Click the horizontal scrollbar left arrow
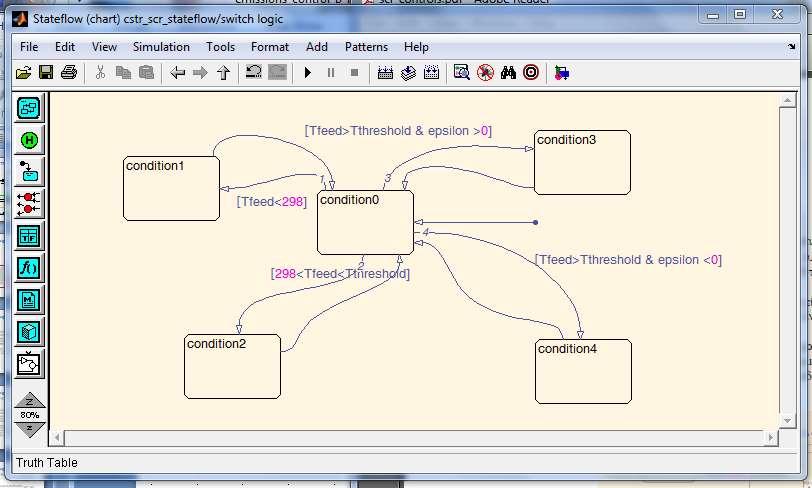This screenshot has height=488, width=812. point(57,438)
